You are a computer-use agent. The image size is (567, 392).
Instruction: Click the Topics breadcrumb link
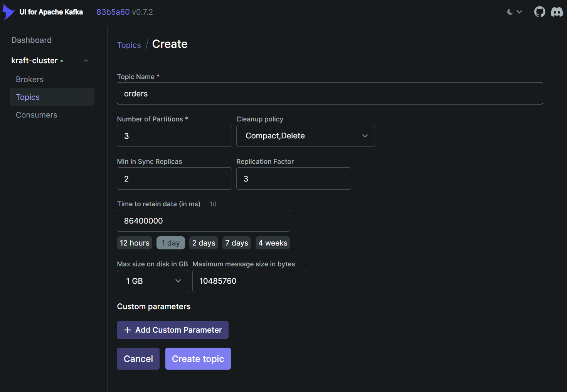tap(129, 45)
